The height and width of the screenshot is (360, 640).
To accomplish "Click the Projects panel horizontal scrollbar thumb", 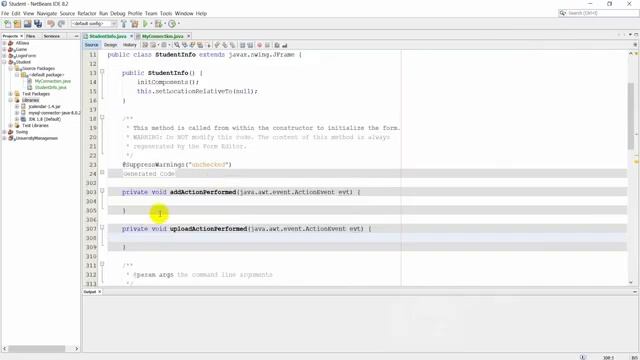I will (37, 349).
